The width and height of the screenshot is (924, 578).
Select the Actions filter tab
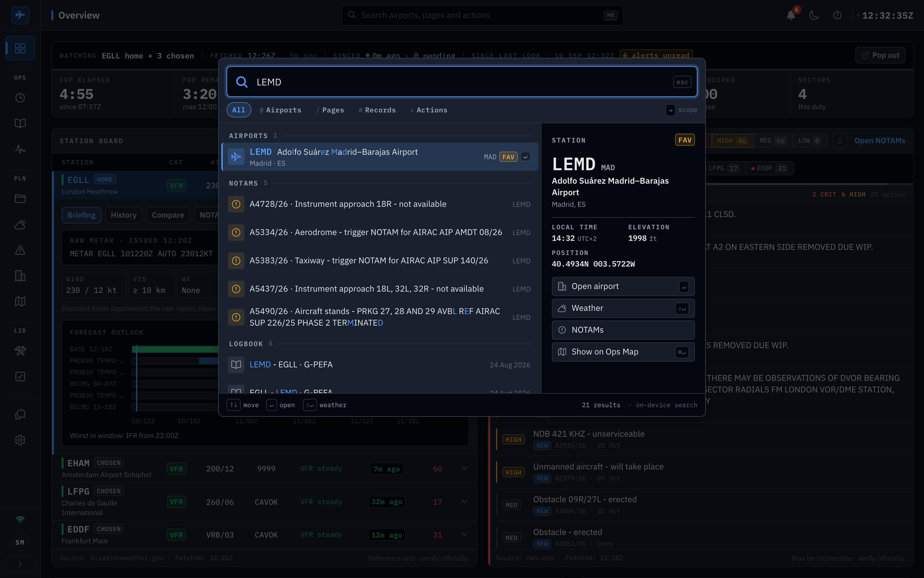pyautogui.click(x=429, y=110)
